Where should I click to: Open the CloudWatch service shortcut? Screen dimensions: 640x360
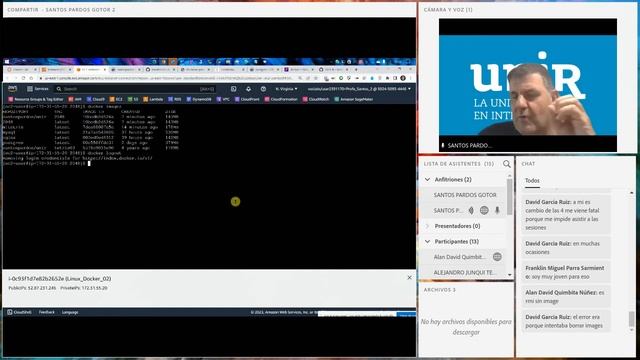pos(316,99)
